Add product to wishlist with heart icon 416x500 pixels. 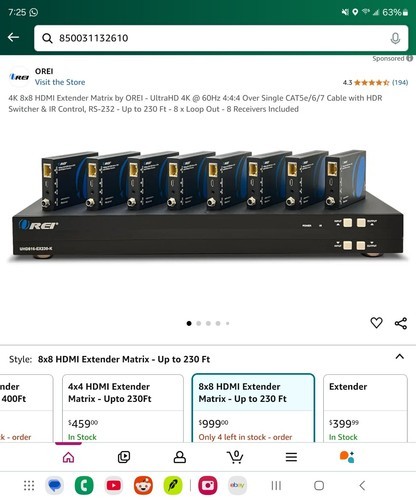(376, 323)
